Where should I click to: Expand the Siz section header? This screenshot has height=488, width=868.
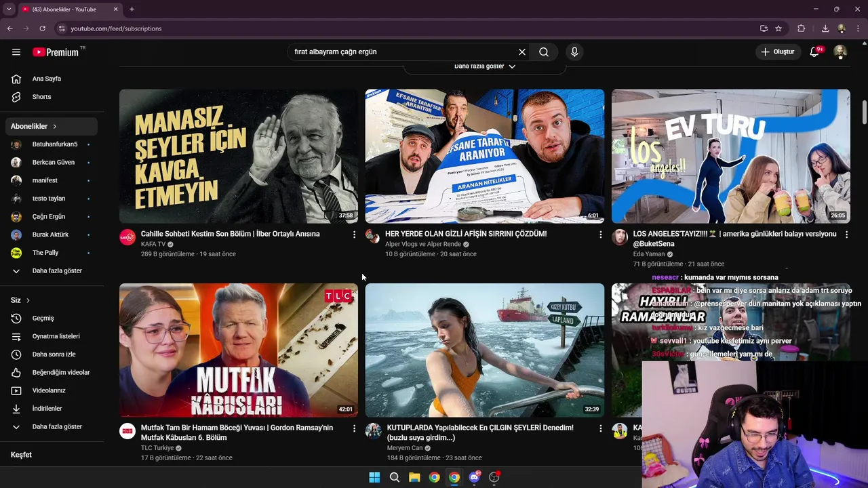coord(53,300)
